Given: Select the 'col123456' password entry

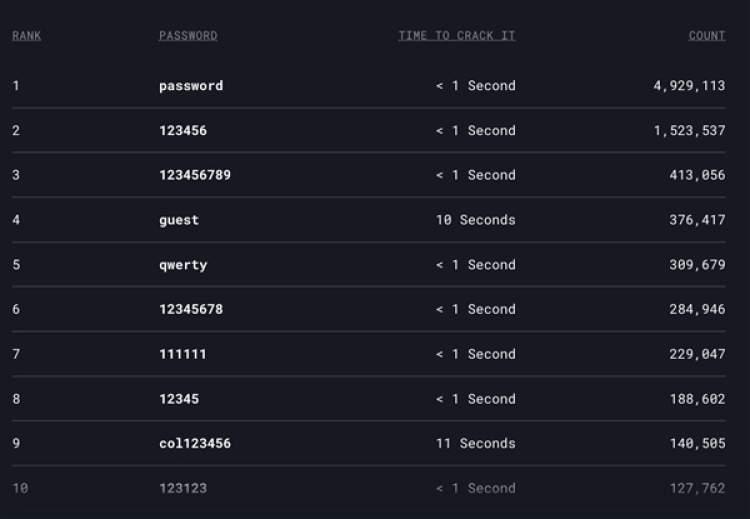Looking at the screenshot, I should [x=195, y=443].
